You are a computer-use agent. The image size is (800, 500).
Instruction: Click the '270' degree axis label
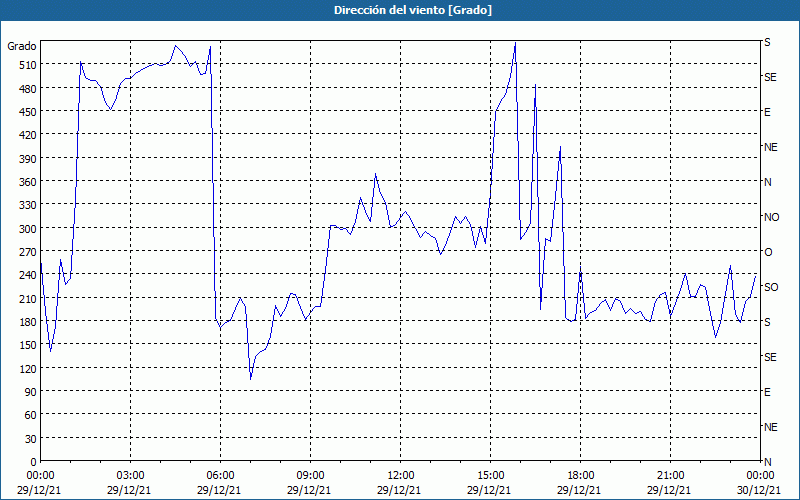click(x=28, y=252)
